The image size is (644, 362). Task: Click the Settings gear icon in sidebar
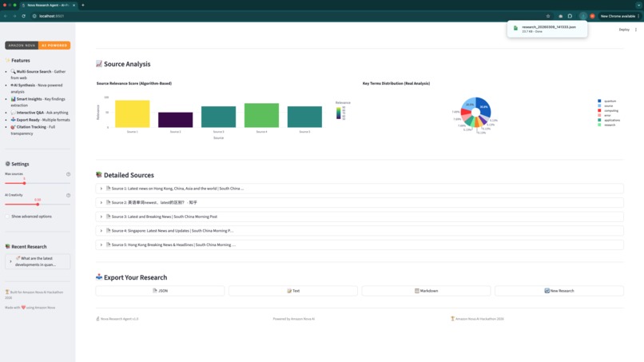pos(7,164)
